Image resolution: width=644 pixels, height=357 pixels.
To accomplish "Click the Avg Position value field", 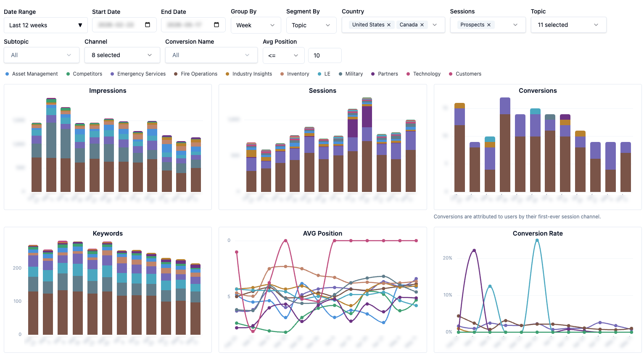I will coord(325,55).
